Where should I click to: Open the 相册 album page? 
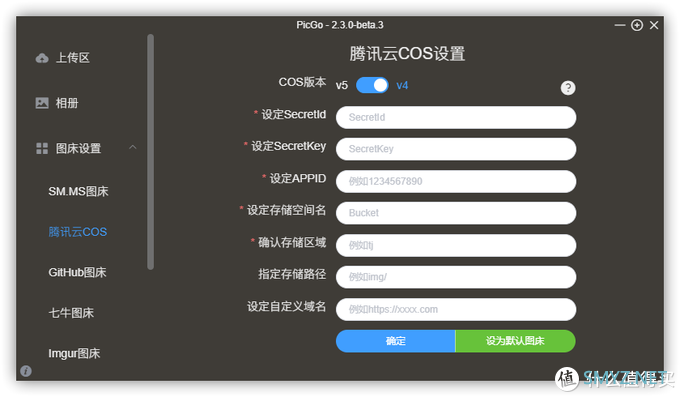coord(67,103)
